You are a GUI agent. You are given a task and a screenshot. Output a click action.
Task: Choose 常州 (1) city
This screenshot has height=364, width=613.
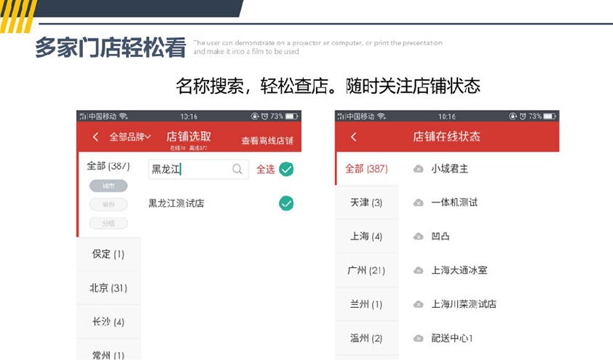[x=108, y=355]
